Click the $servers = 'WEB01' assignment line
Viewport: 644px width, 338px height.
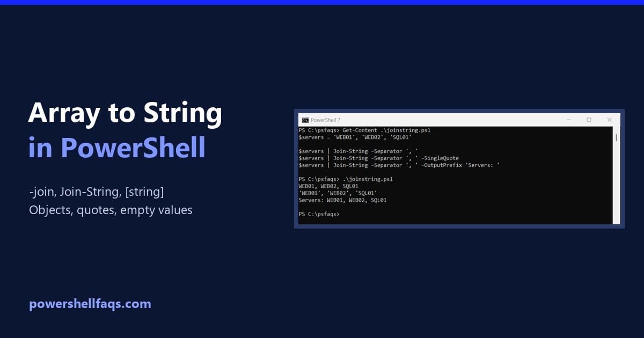tap(355, 137)
